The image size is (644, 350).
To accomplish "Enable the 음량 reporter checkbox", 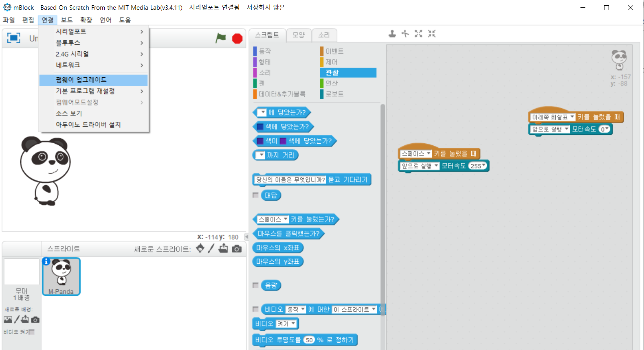I will (x=256, y=285).
